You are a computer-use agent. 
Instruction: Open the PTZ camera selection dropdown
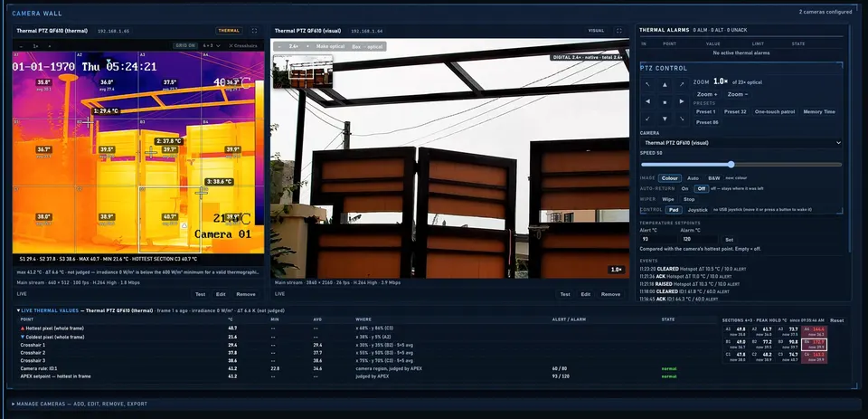point(741,143)
